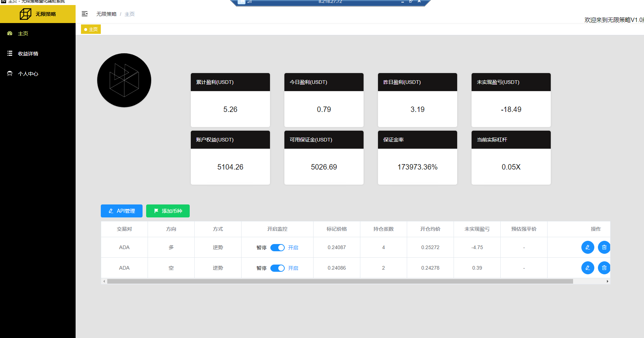Click the 开仓均价 column header
Viewport: 644px width, 338px height.
click(x=430, y=229)
